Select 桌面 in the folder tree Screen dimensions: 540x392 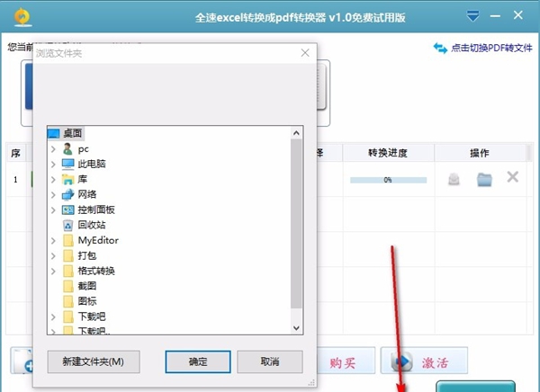[72, 133]
